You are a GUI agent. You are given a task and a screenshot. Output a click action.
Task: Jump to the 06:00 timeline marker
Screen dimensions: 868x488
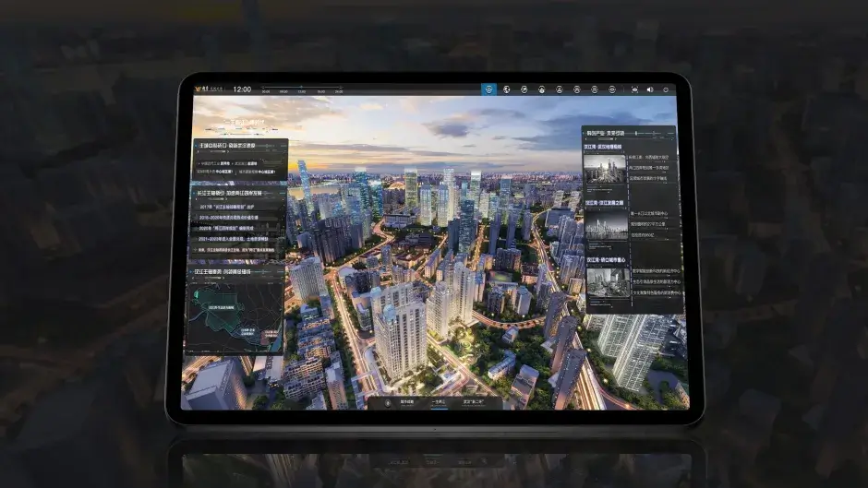click(x=284, y=91)
